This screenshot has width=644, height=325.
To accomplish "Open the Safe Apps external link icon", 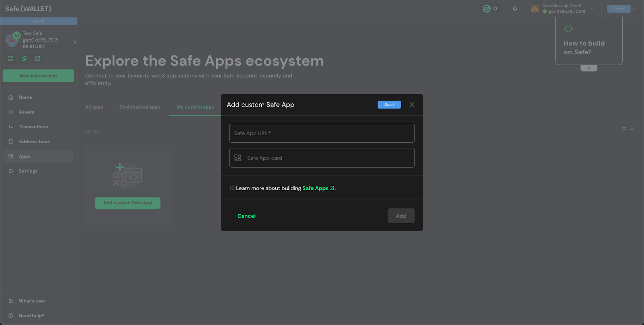I will click(x=332, y=188).
